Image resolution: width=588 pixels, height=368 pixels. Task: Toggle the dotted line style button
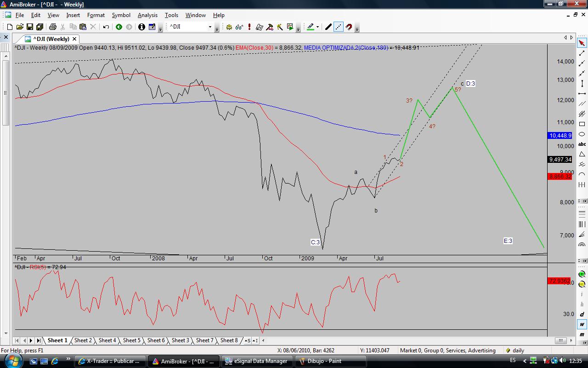(x=339, y=27)
